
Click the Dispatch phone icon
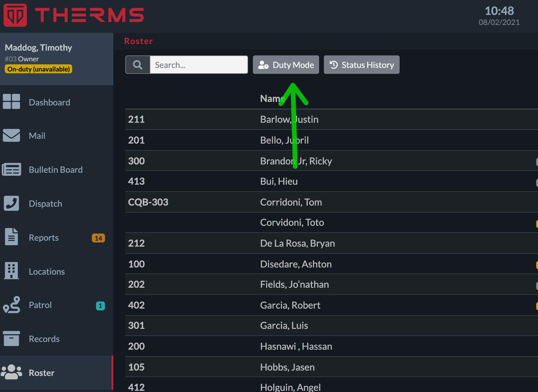[x=11, y=203]
